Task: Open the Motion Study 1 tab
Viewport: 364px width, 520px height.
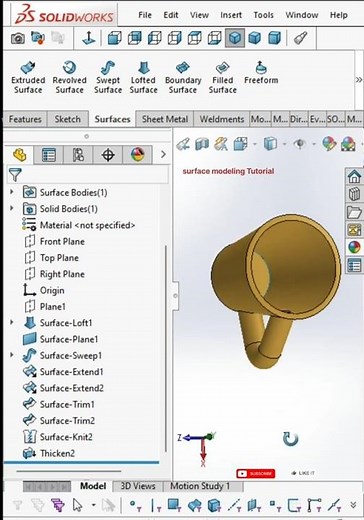Action: (200, 486)
